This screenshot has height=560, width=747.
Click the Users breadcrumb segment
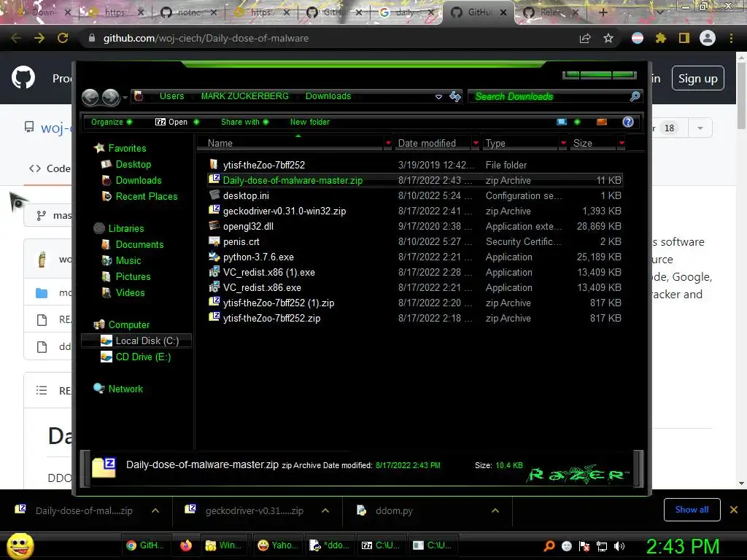pyautogui.click(x=171, y=96)
